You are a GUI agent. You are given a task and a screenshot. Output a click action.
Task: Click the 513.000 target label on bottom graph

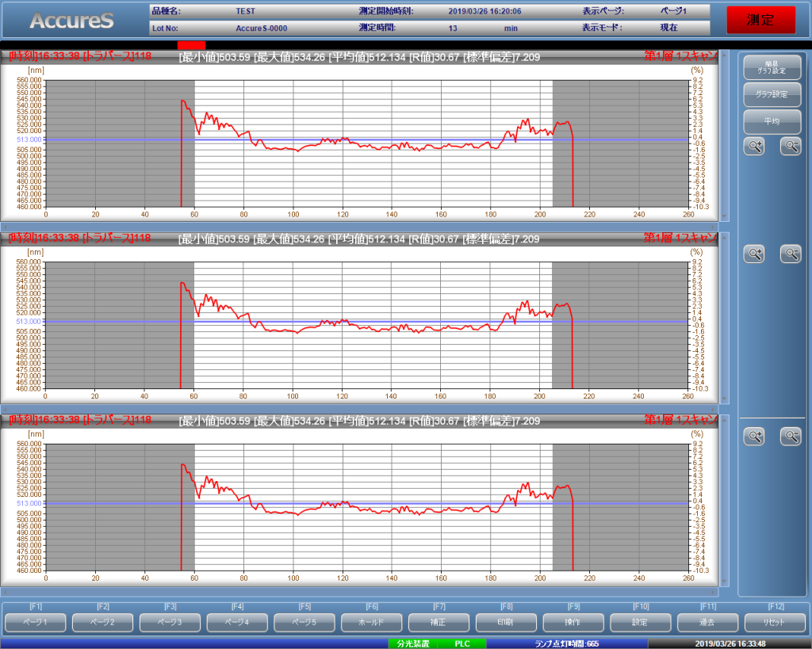pos(29,503)
